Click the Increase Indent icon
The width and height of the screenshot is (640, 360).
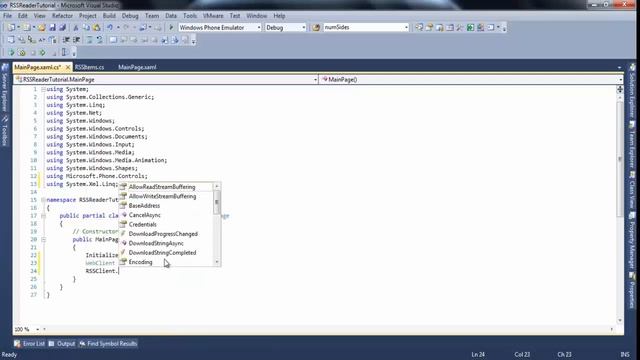pyautogui.click(x=76, y=40)
